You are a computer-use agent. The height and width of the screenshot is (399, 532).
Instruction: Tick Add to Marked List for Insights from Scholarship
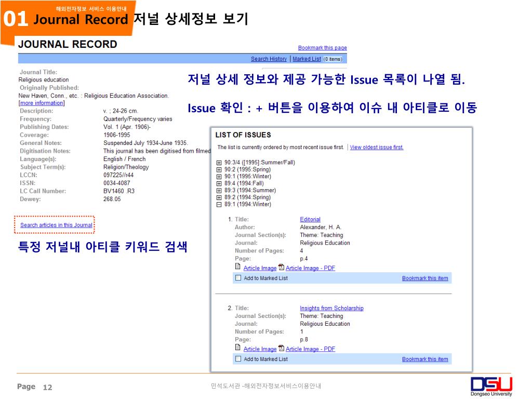tap(238, 358)
